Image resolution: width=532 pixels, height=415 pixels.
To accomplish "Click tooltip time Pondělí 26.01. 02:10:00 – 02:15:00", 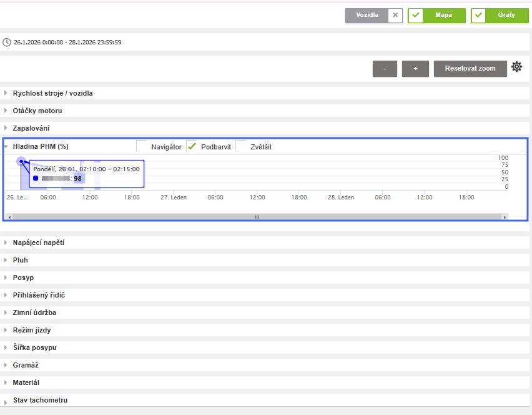I will coord(87,169).
